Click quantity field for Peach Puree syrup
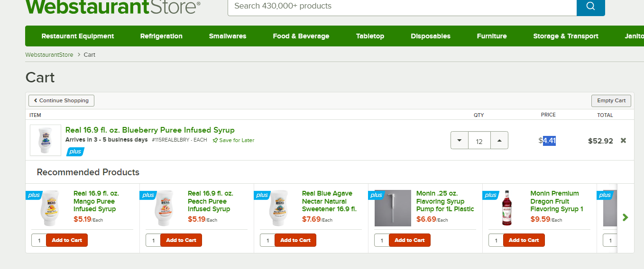Image resolution: width=644 pixels, height=269 pixels. point(153,240)
